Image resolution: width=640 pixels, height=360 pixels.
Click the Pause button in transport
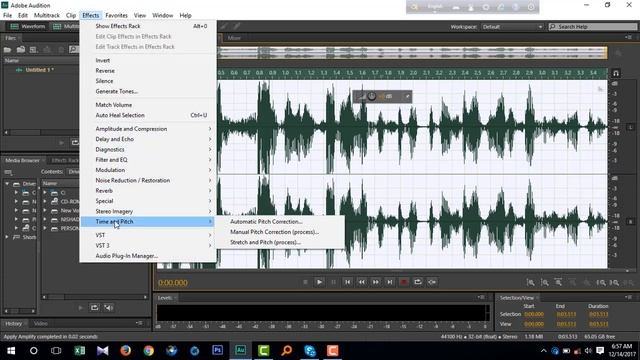(333, 282)
